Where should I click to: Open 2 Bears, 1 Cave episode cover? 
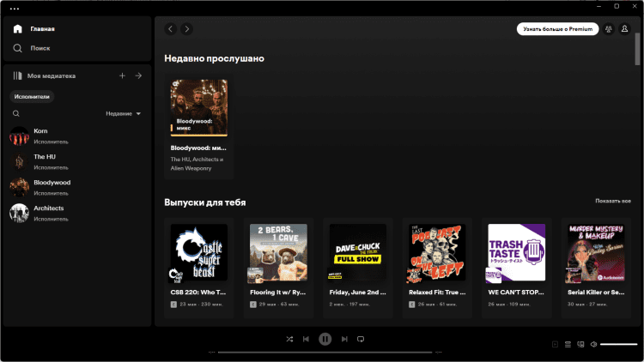click(x=278, y=252)
